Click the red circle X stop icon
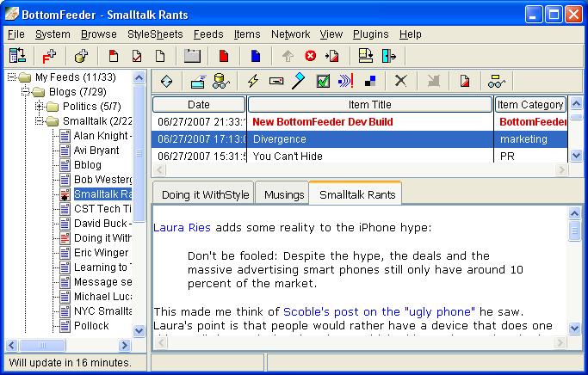Image resolution: width=588 pixels, height=375 pixels. coord(310,56)
